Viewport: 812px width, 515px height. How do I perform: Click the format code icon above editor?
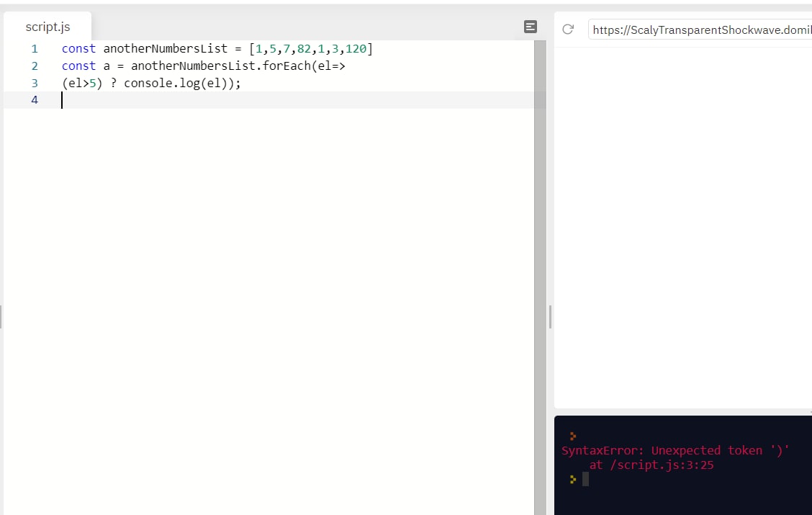coord(531,27)
